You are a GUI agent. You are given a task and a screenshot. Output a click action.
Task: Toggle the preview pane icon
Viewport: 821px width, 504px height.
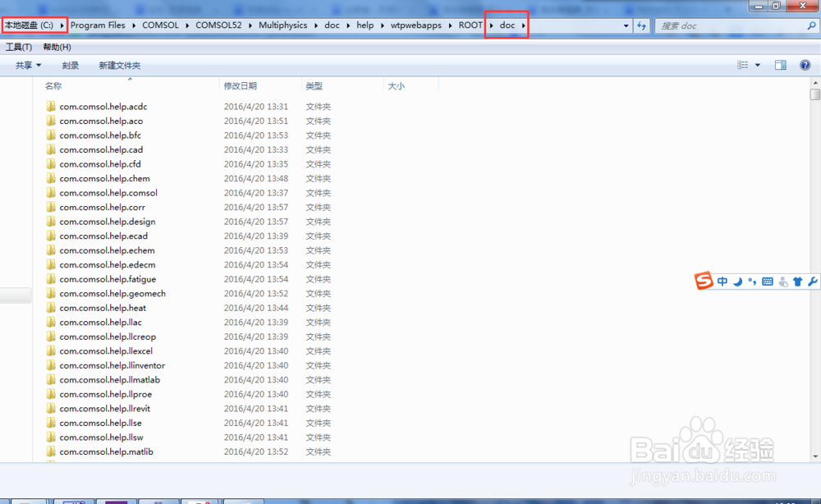point(780,65)
